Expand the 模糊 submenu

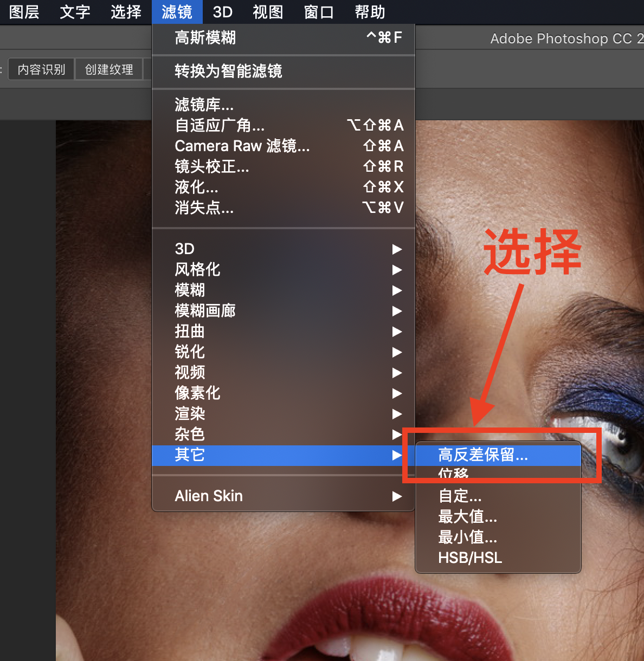(x=284, y=290)
